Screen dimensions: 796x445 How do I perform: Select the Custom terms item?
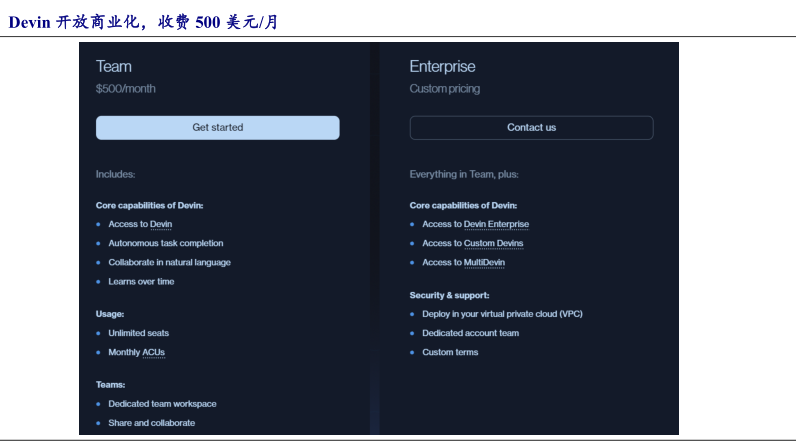pos(450,352)
